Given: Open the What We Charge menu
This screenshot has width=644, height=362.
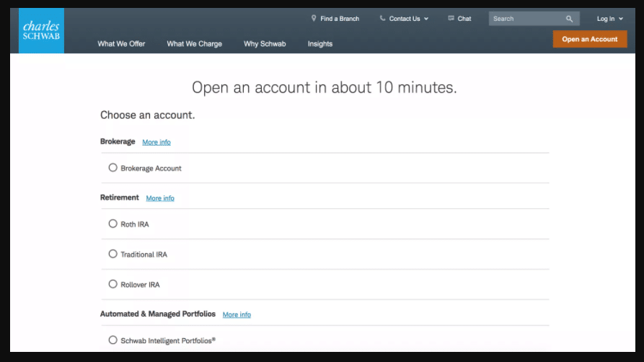Looking at the screenshot, I should click(194, 43).
